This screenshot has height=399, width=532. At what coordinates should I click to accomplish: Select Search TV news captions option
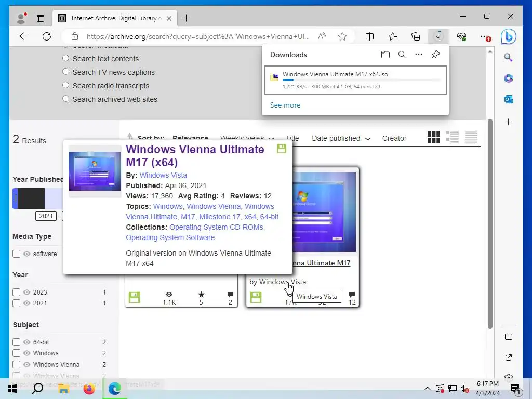pos(66,72)
